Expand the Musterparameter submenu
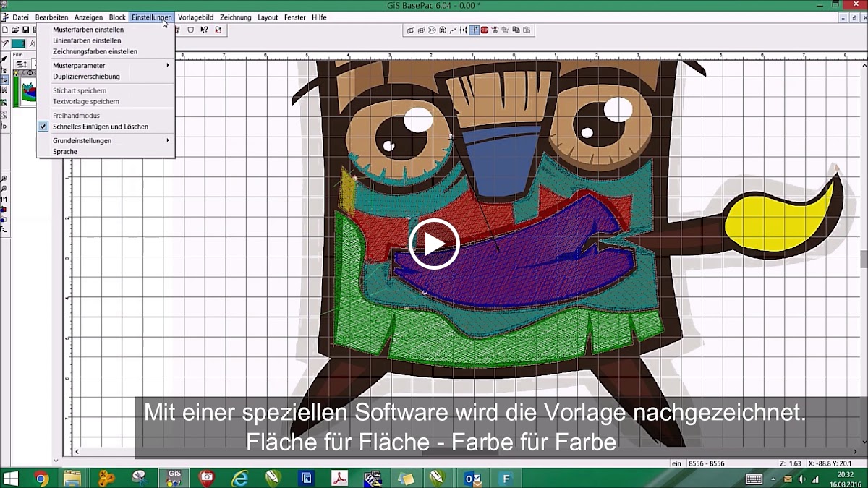Image resolution: width=868 pixels, height=488 pixels. [106, 65]
